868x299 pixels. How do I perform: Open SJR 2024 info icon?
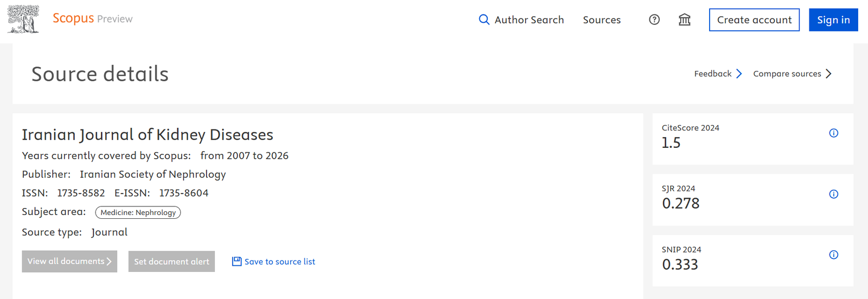click(834, 194)
